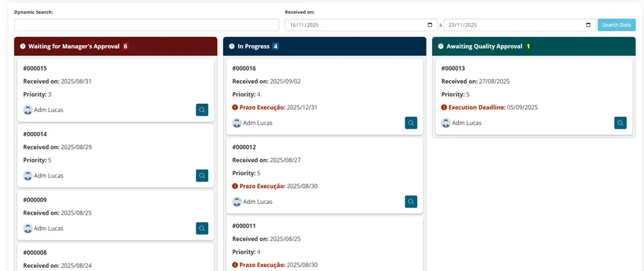Click card title #000015
This screenshot has width=644, height=271.
(x=35, y=68)
